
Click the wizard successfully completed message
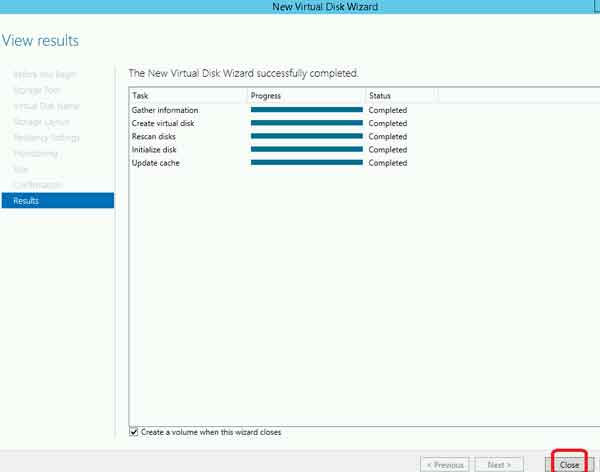tap(244, 73)
